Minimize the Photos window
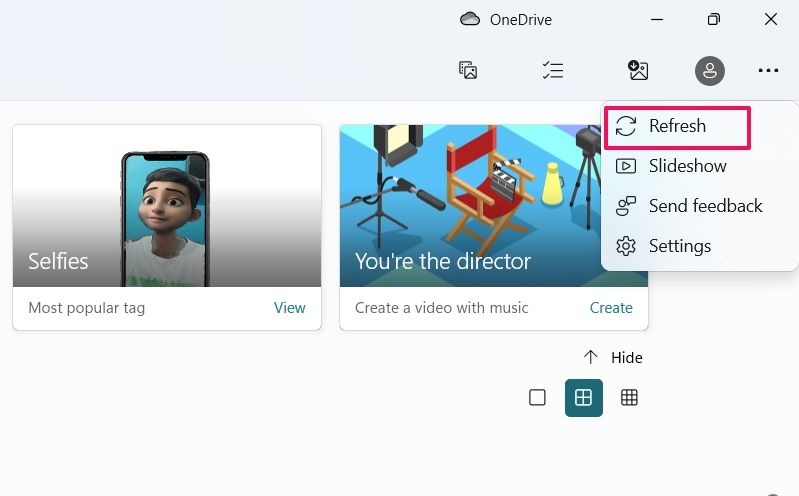Viewport: 799px width, 496px height. click(657, 19)
